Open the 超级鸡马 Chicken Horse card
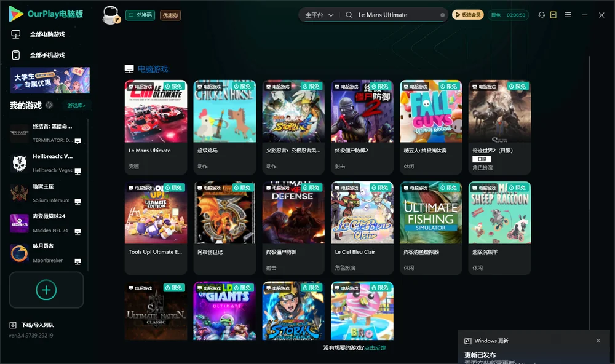615x364 pixels. tap(224, 127)
